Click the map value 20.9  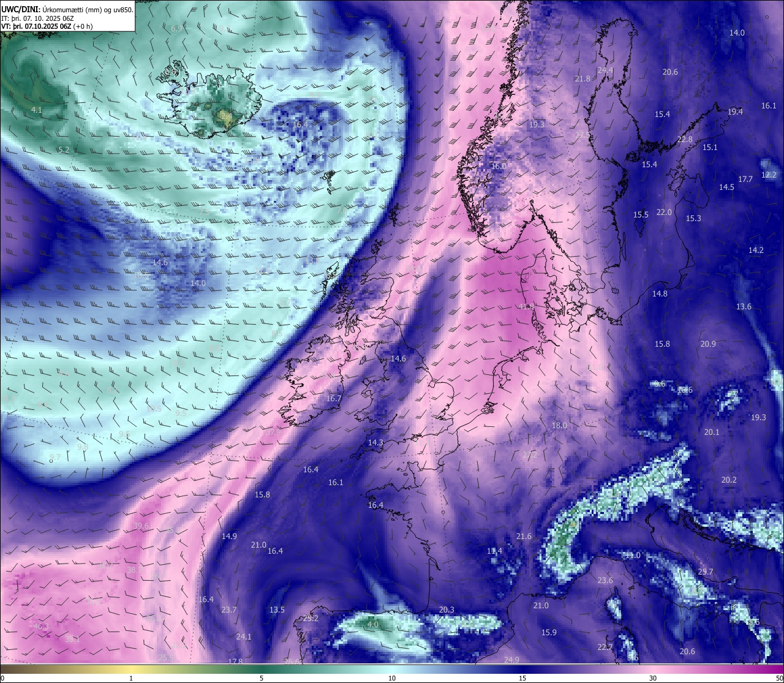tap(708, 344)
